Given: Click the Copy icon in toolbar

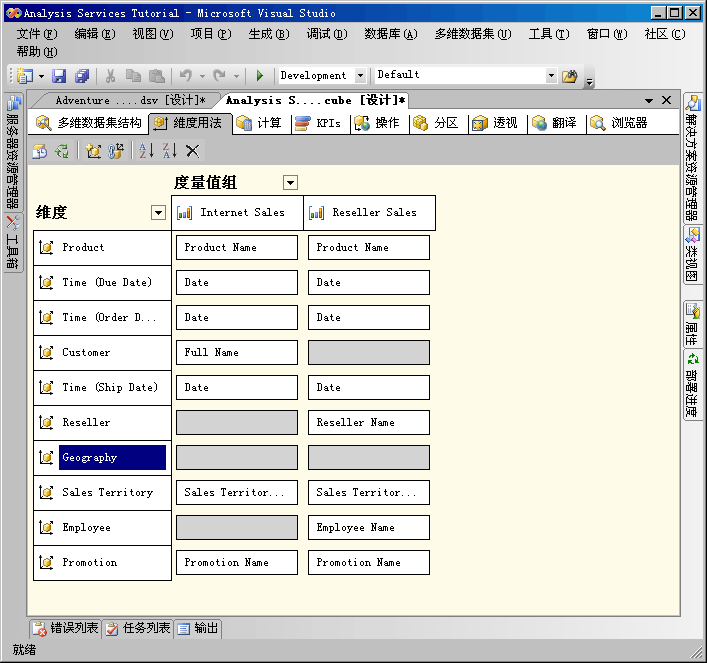Looking at the screenshot, I should point(133,76).
